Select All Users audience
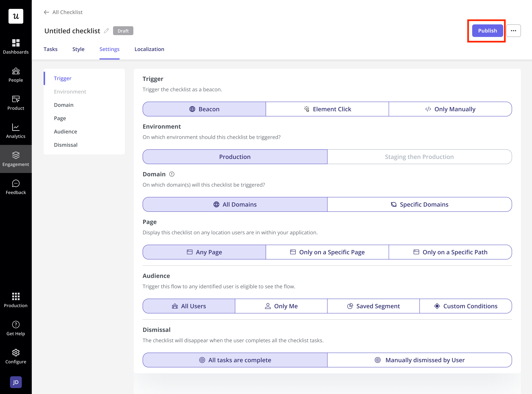Viewport: 532px width, 394px height. point(189,306)
